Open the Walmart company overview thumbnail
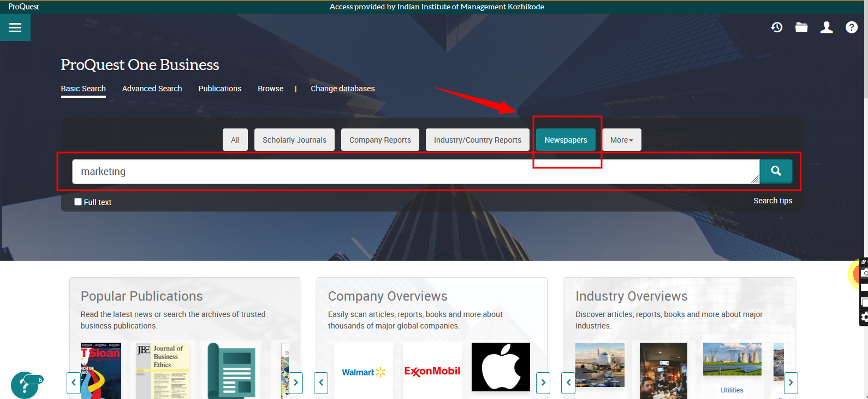Image resolution: width=868 pixels, height=399 pixels. pyautogui.click(x=364, y=372)
